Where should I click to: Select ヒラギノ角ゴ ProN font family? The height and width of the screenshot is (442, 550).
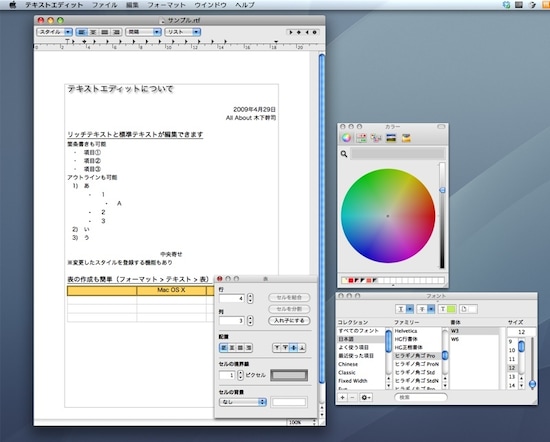[x=417, y=364]
